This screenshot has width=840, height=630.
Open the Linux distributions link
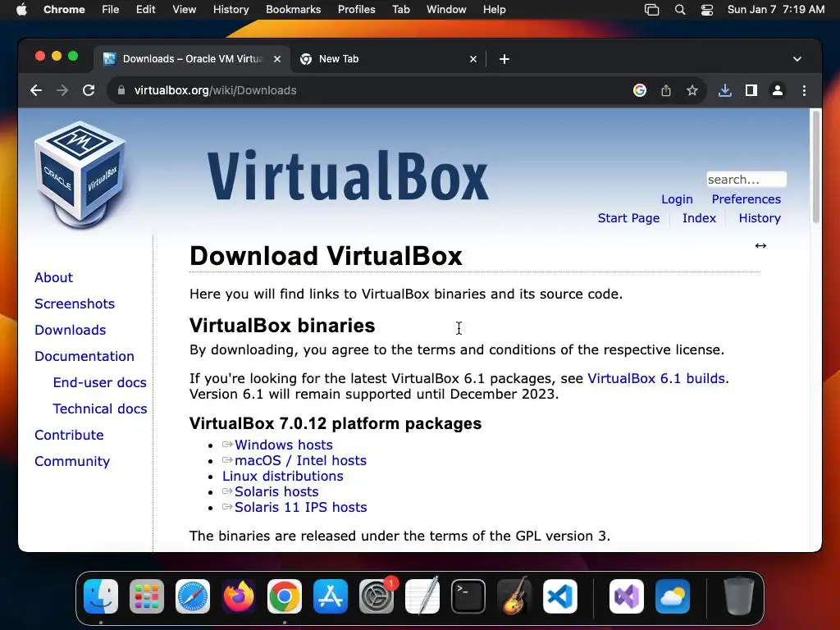coord(283,477)
